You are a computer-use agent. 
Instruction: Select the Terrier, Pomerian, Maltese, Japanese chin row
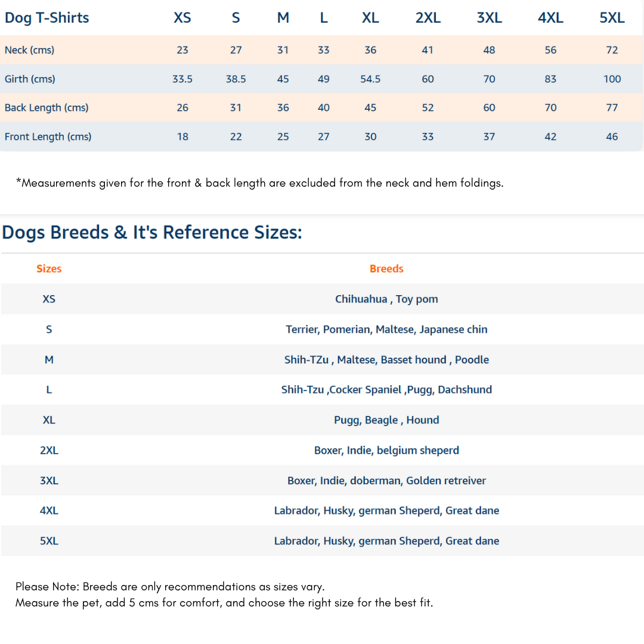point(386,330)
